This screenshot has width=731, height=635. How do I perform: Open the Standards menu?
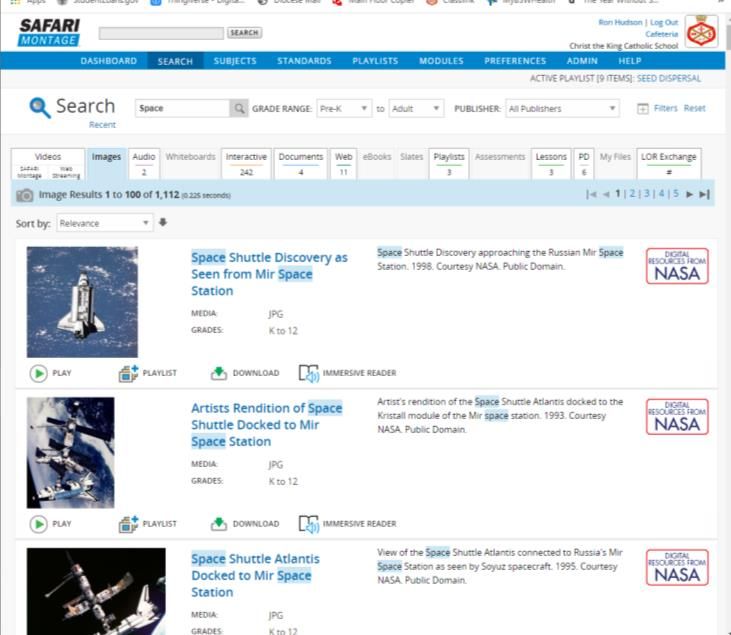[x=304, y=61]
